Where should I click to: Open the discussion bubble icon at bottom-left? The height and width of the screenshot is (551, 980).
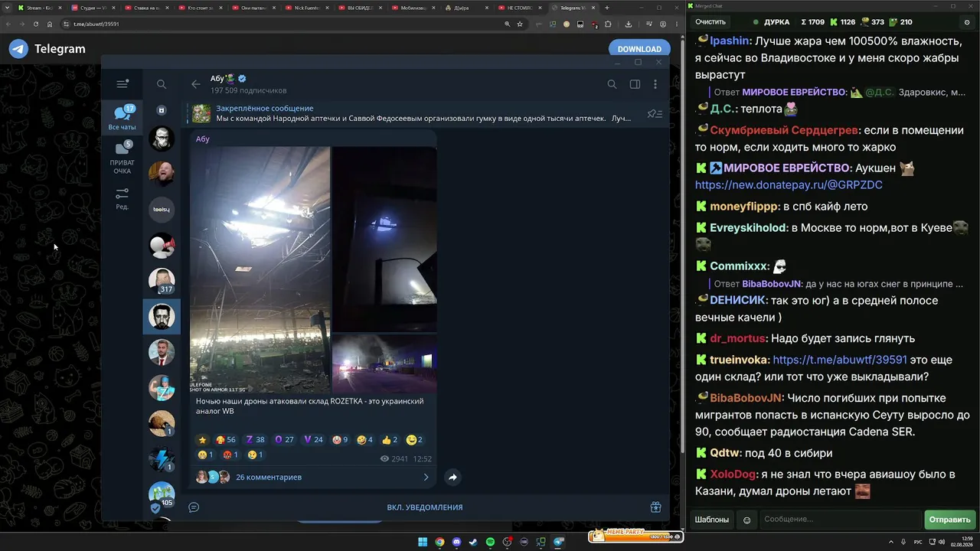pos(194,507)
